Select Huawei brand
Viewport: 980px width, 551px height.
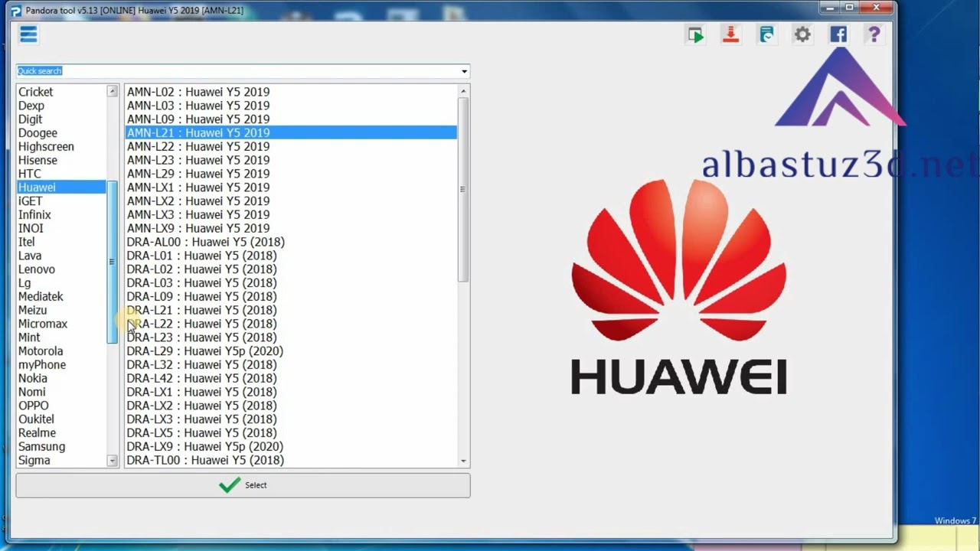(x=61, y=187)
